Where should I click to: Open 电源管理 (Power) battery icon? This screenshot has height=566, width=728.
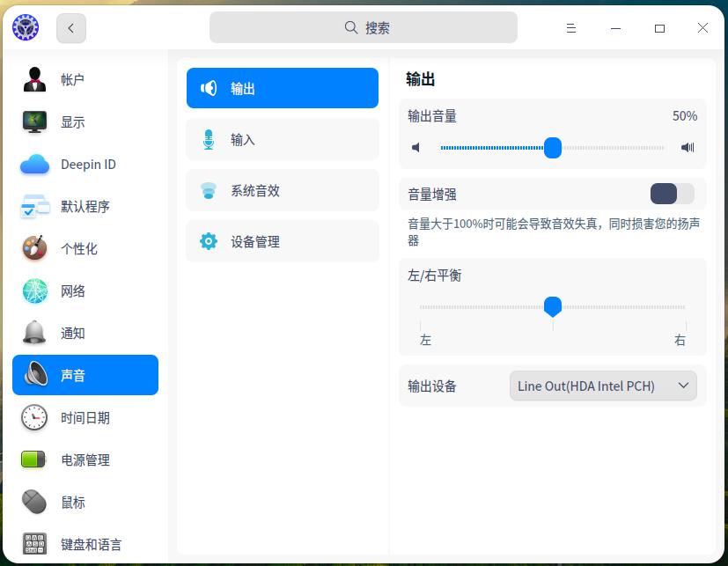pos(33,459)
